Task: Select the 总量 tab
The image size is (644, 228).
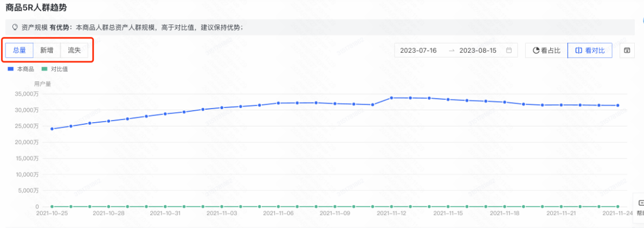Action: (20, 50)
